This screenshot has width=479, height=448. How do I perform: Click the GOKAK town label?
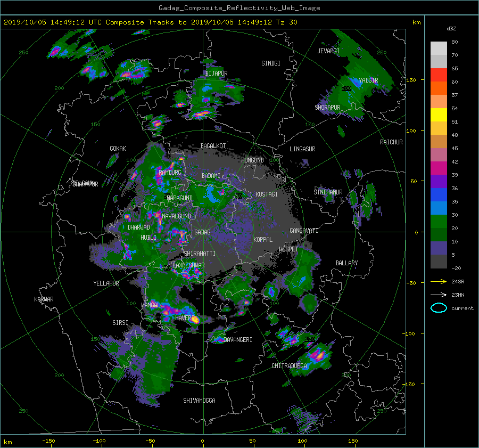118,149
